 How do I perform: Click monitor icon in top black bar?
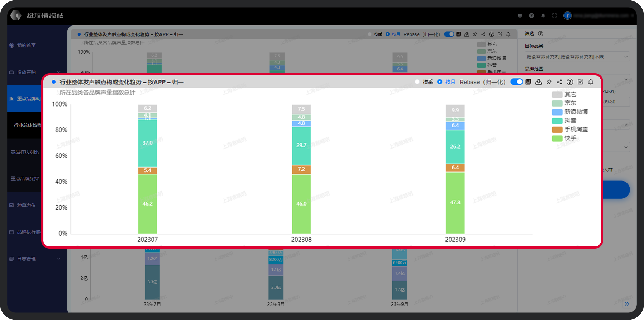[520, 15]
